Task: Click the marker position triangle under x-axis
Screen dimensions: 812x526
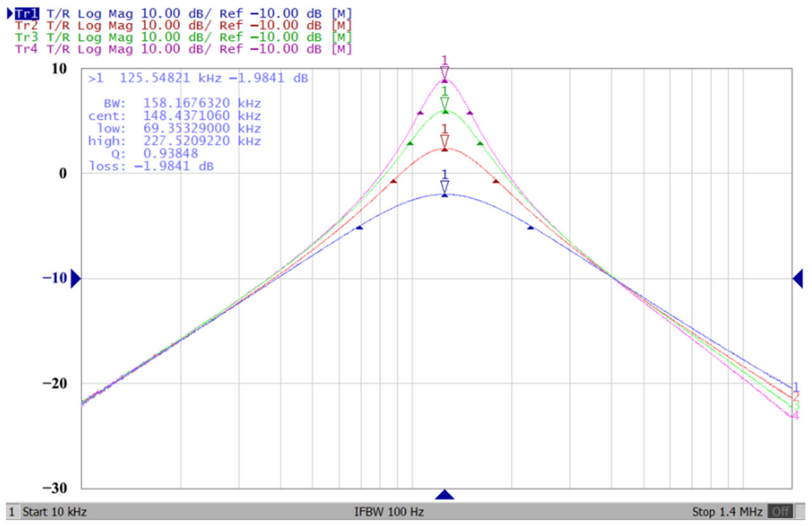Action: coord(444,495)
